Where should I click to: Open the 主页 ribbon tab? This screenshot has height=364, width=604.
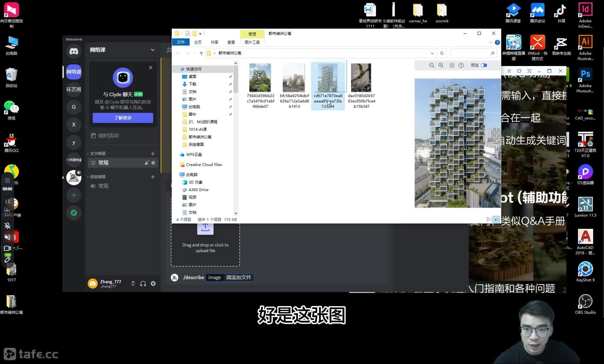click(198, 42)
